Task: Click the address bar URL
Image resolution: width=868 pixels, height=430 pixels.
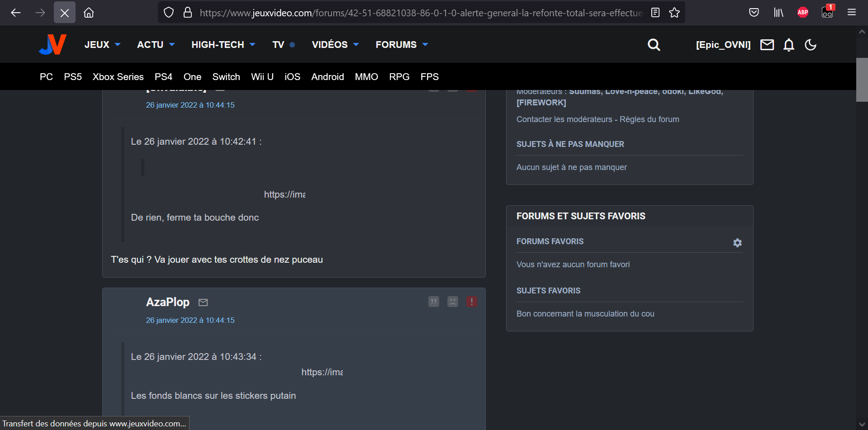Action: click(x=421, y=13)
